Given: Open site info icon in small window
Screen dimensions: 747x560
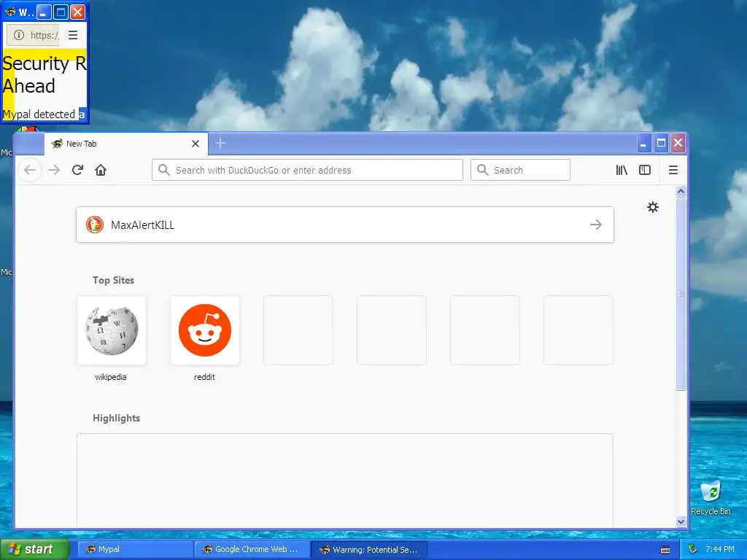Looking at the screenshot, I should tap(18, 35).
